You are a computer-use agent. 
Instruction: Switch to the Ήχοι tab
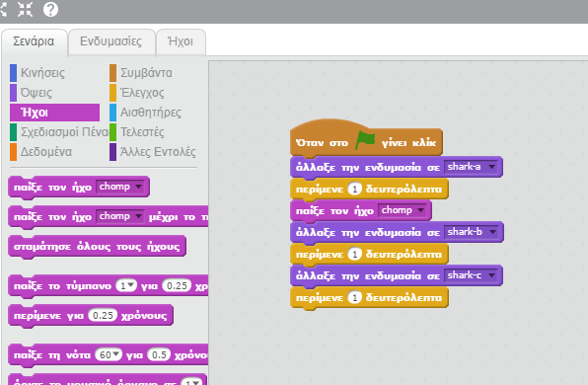pos(181,41)
